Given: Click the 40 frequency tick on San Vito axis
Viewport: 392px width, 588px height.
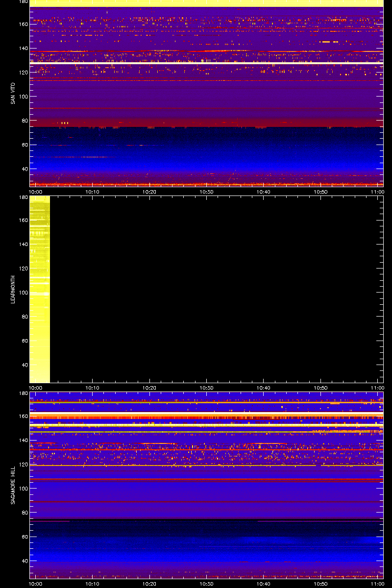Looking at the screenshot, I should point(24,169).
